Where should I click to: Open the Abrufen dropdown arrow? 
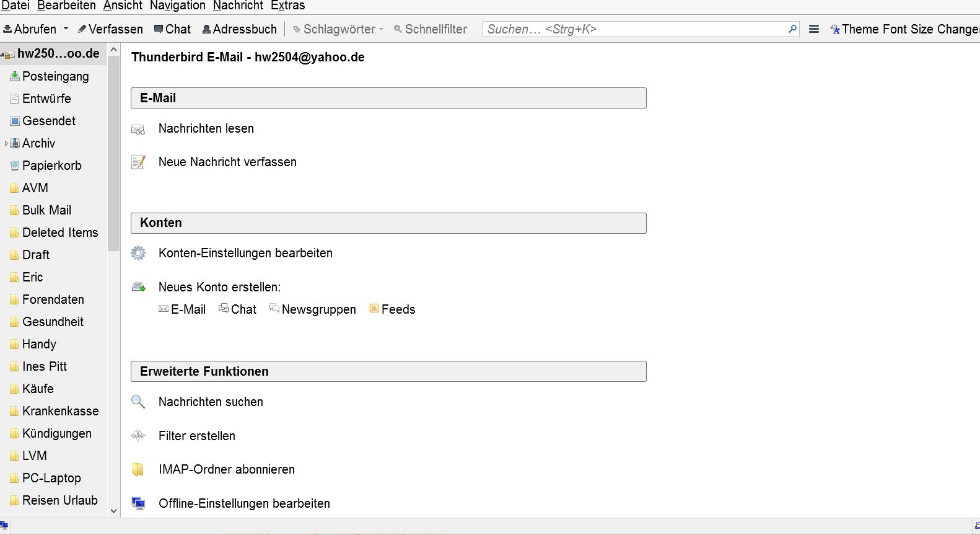(66, 29)
